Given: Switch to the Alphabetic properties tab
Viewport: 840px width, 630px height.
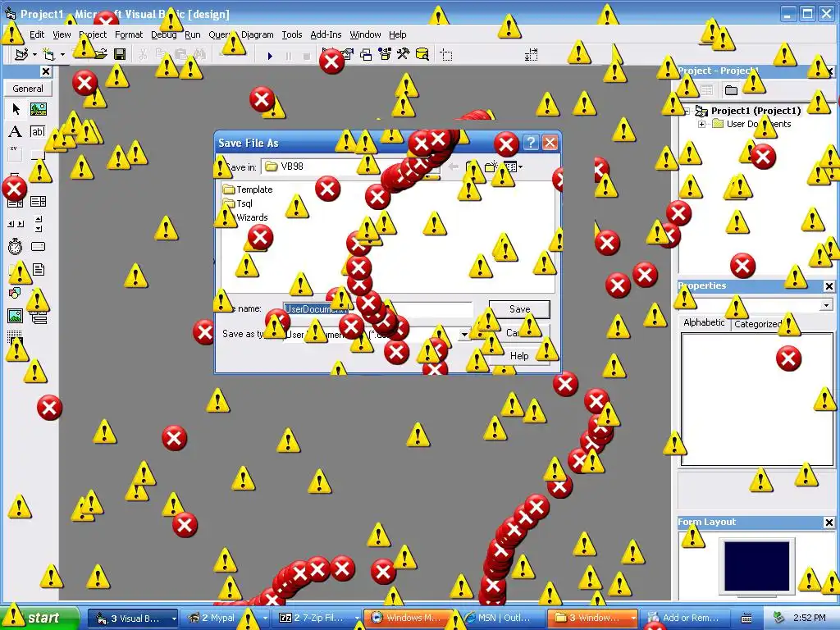Looking at the screenshot, I should pos(704,322).
